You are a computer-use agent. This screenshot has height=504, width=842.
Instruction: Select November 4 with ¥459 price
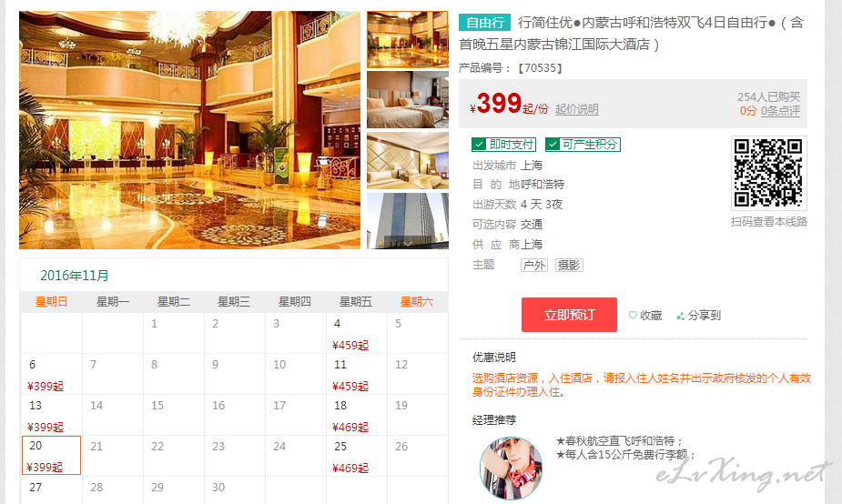[357, 333]
